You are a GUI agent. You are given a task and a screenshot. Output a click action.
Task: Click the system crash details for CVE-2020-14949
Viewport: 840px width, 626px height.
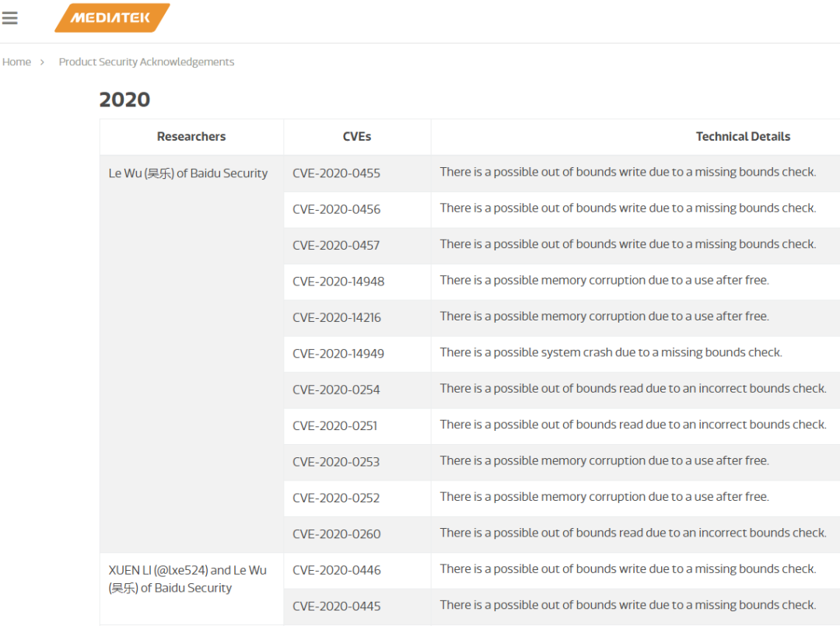(611, 352)
